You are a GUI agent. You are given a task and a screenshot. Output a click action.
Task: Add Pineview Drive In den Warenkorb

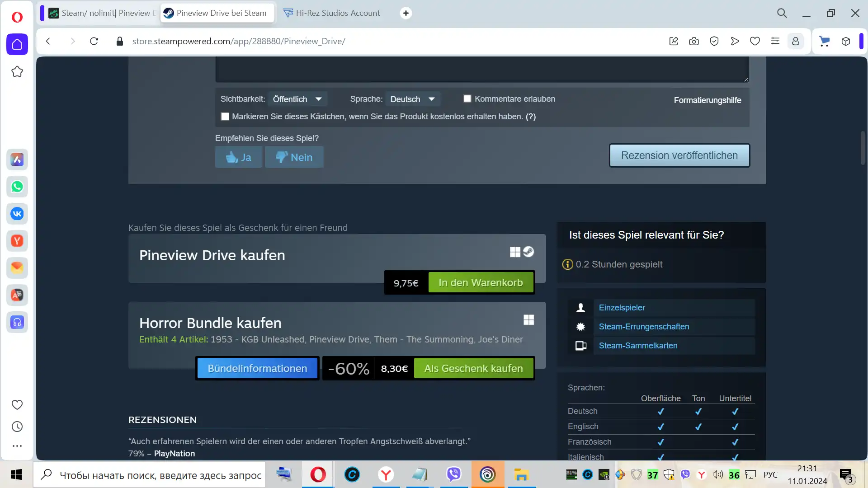point(481,282)
